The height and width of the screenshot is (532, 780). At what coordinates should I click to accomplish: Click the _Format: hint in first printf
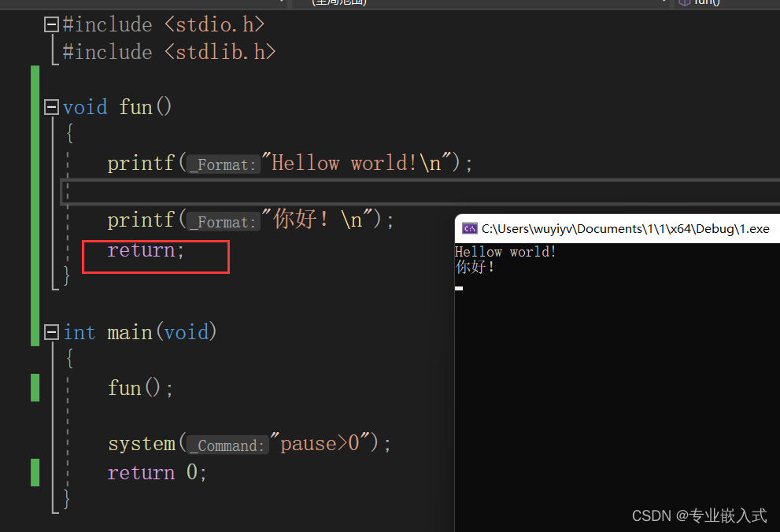pos(224,164)
